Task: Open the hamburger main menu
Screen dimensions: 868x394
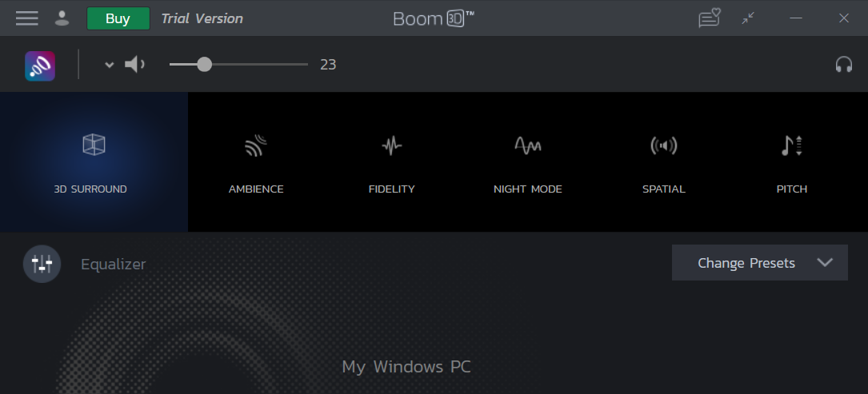Action: [x=26, y=18]
